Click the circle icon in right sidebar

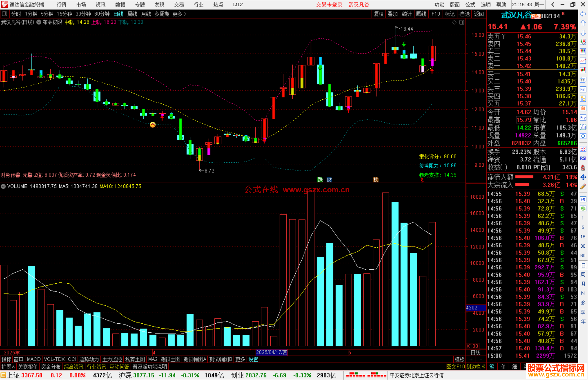coord(583,136)
